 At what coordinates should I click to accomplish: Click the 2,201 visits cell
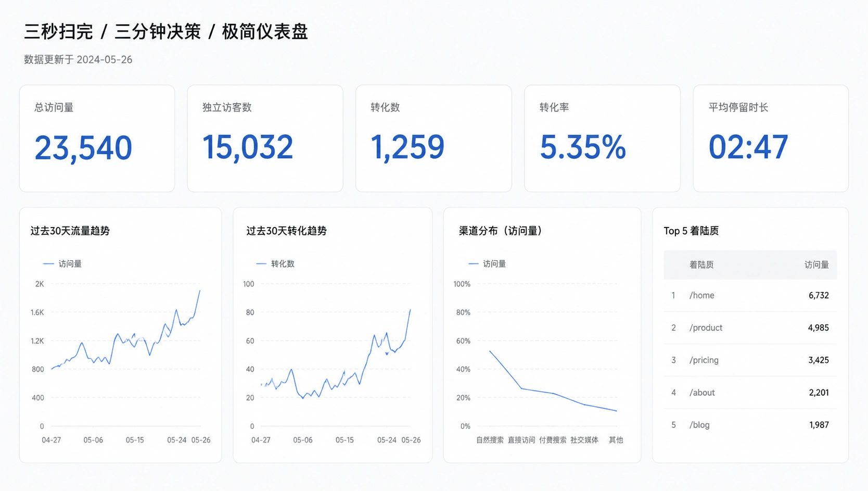pyautogui.click(x=819, y=393)
